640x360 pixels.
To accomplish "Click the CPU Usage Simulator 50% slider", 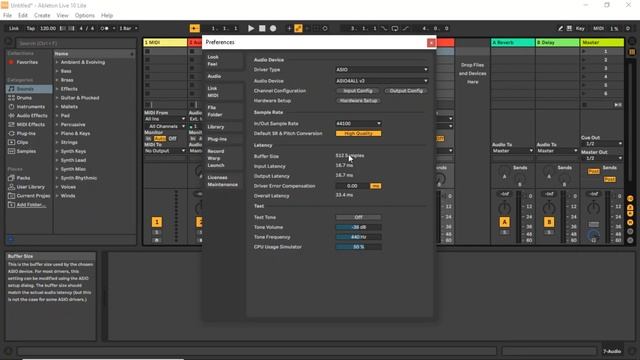I will pyautogui.click(x=358, y=247).
